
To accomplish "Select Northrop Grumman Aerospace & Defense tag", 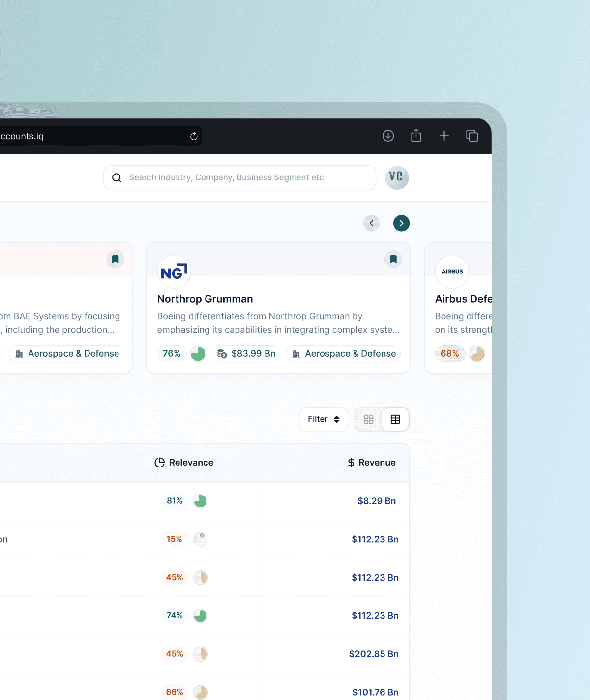I will [x=343, y=354].
